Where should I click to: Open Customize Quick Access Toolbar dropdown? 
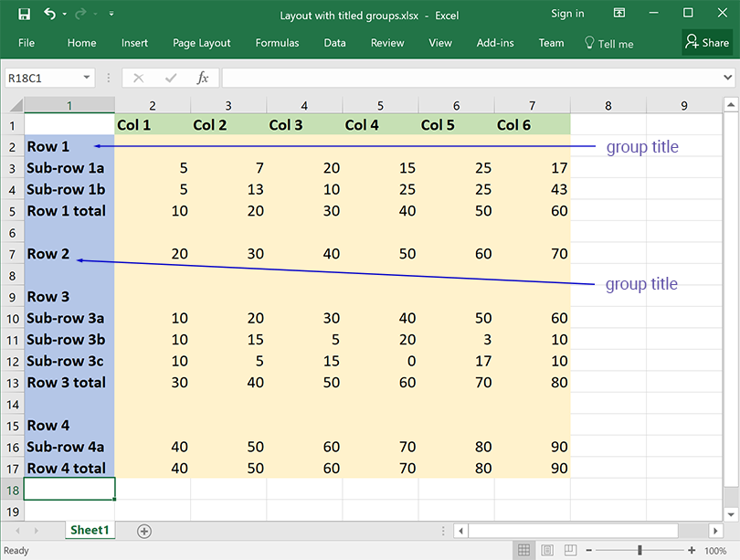[111, 14]
